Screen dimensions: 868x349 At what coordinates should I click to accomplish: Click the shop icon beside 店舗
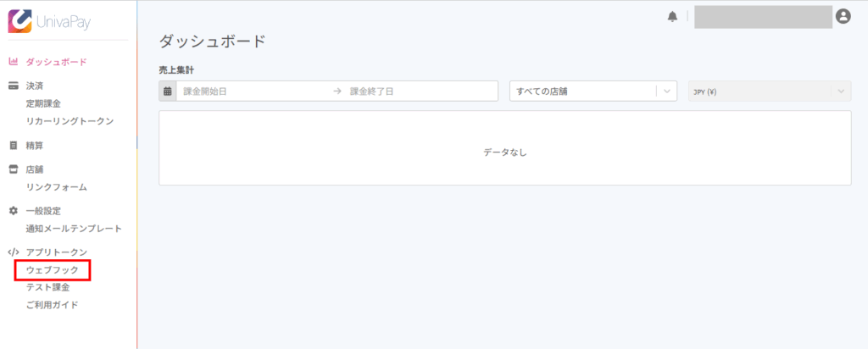pyautogui.click(x=14, y=169)
